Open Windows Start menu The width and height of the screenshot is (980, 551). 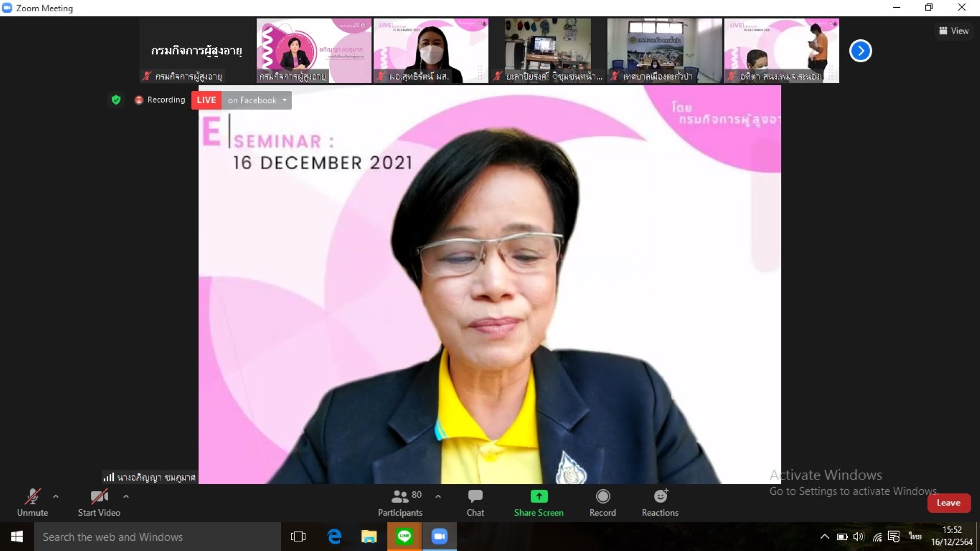[17, 537]
